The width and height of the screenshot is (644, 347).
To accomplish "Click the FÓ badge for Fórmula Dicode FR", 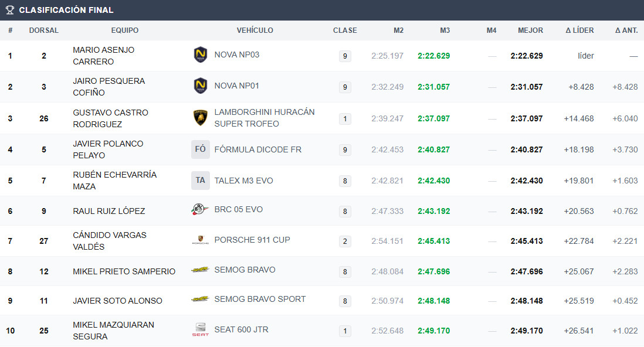I will (201, 149).
